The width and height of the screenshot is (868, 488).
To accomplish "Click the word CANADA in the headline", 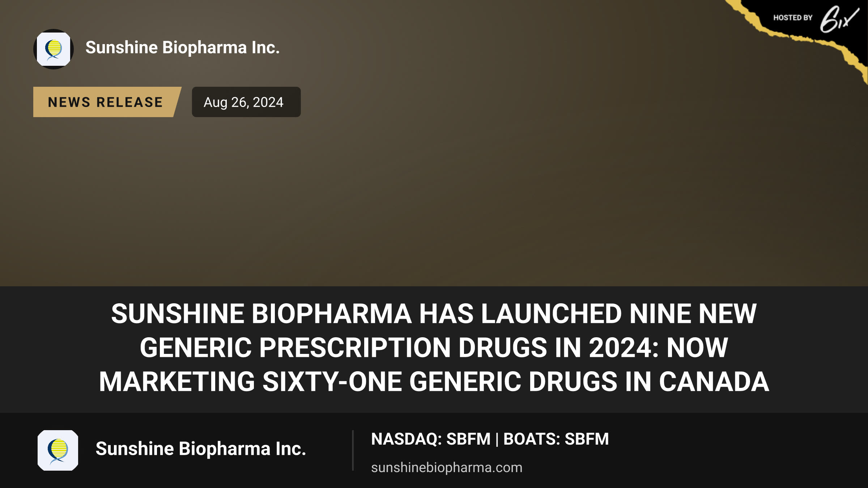I will point(714,382).
